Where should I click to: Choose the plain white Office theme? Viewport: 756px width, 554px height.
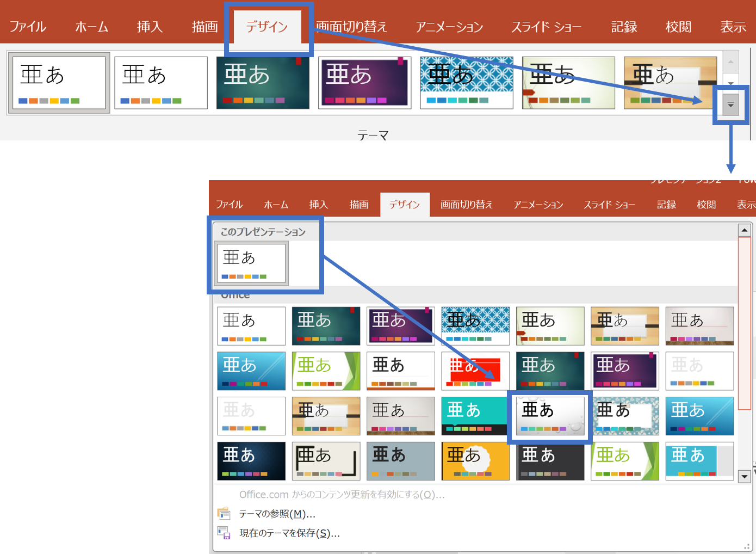[251, 326]
